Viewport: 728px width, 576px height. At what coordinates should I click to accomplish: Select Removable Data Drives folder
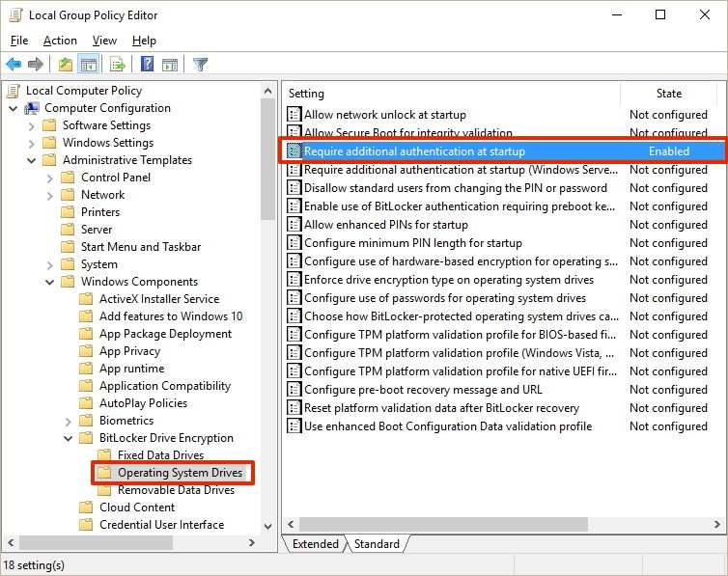176,490
